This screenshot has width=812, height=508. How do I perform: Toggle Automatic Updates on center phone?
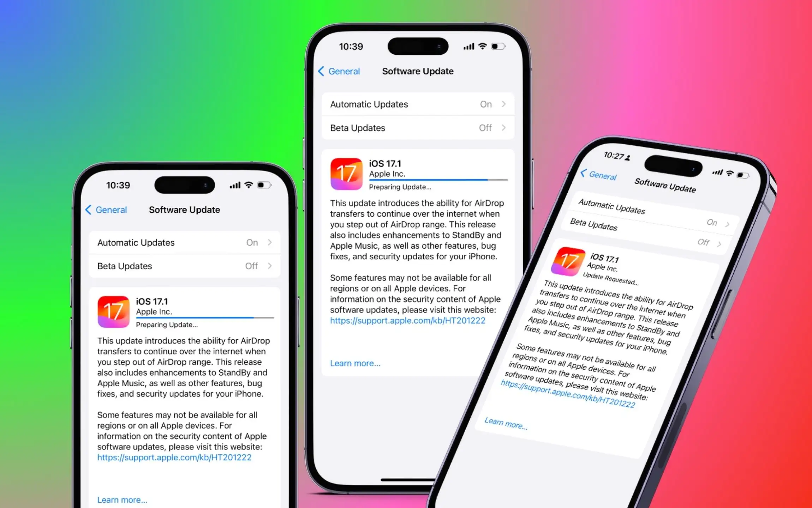pyautogui.click(x=415, y=104)
